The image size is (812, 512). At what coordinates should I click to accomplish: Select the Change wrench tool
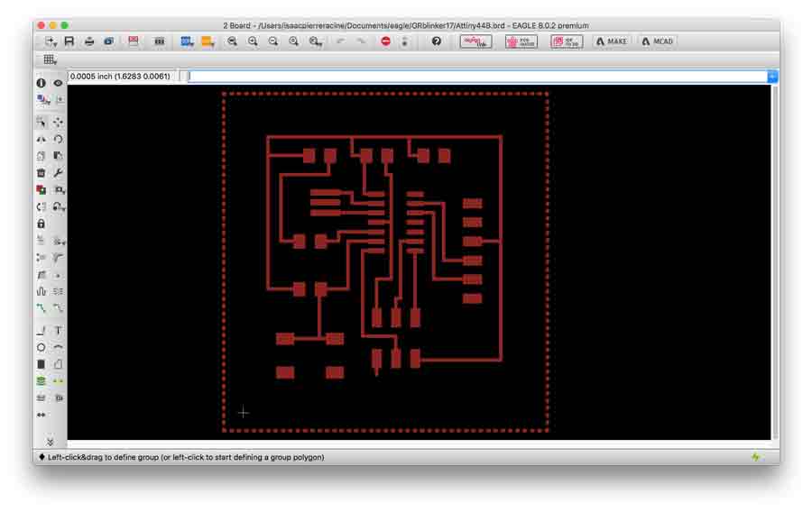tap(59, 173)
